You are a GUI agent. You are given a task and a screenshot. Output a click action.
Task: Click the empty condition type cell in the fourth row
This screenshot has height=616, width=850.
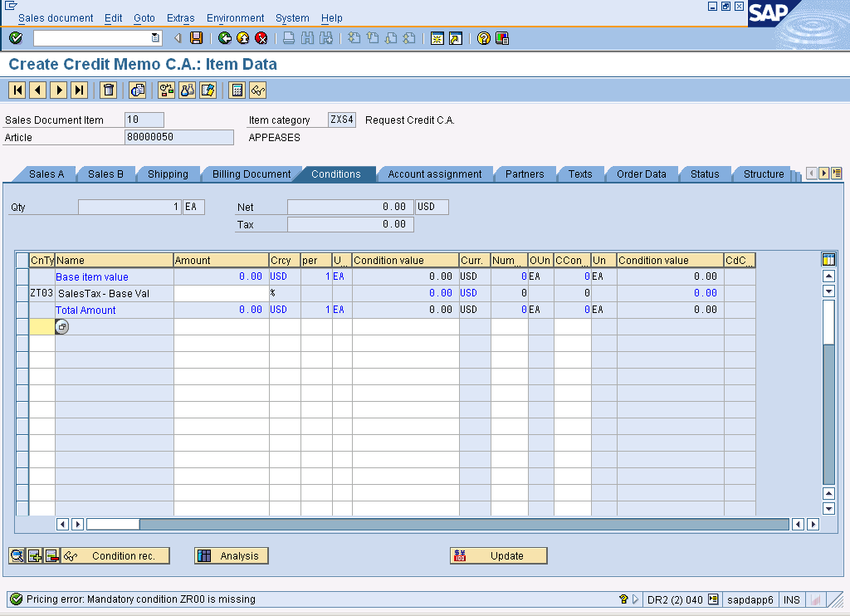point(42,326)
